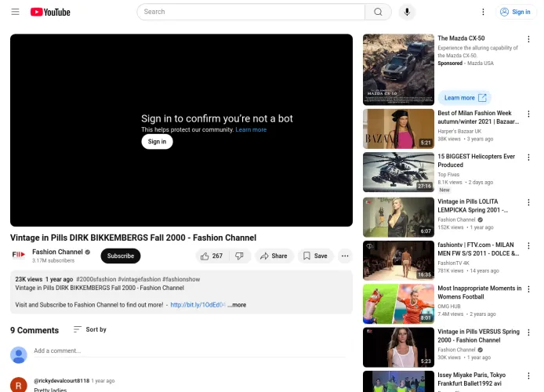Screen dimensions: 544x392
Task: Click the 9 Comments heading
Action: (x=34, y=330)
